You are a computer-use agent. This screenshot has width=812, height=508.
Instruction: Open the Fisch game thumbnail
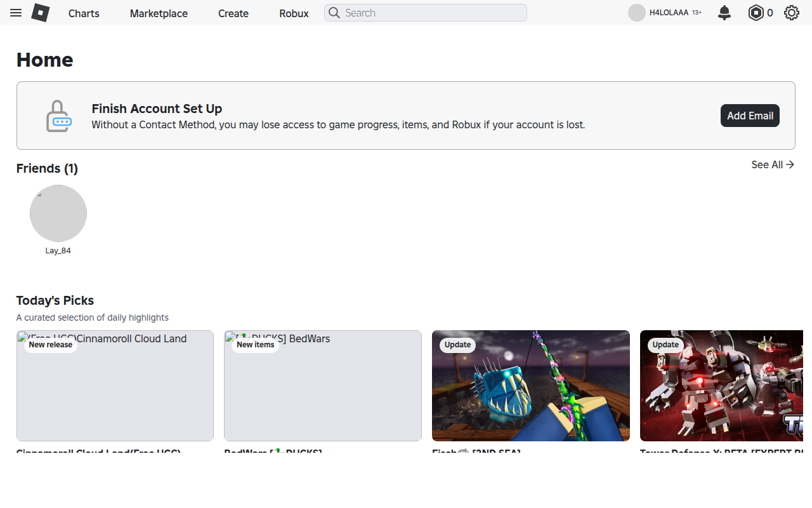(x=531, y=385)
